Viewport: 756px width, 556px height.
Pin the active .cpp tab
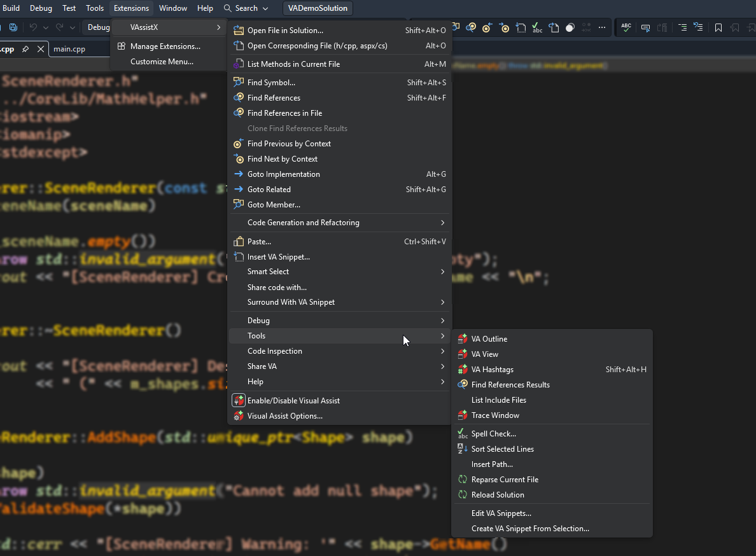[x=25, y=48]
